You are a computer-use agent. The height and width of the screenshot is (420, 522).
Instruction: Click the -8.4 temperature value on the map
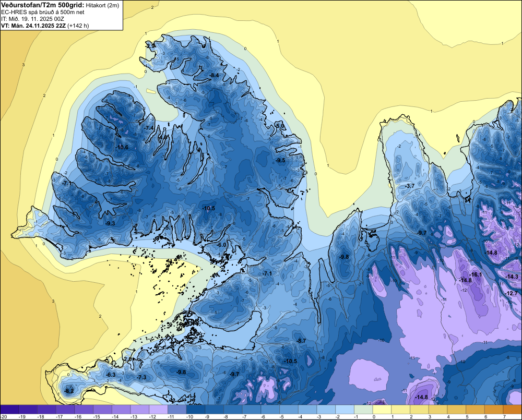[x=215, y=76]
